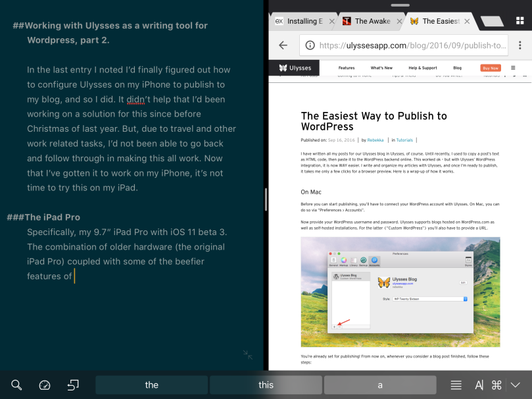Switch to the "Installing E" browser tab
Image resolution: width=532 pixels, height=399 pixels.
point(304,21)
